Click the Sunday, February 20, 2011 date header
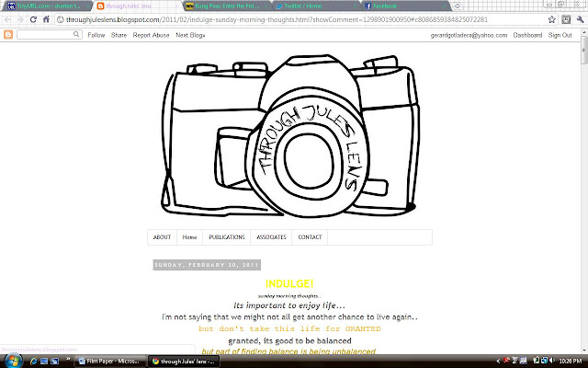Image resolution: width=588 pixels, height=368 pixels. (207, 265)
